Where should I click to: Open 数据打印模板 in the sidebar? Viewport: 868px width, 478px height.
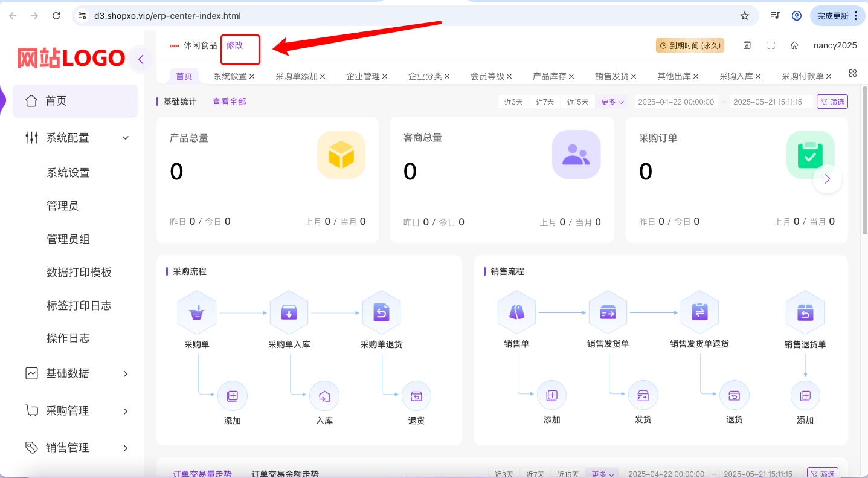pyautogui.click(x=79, y=273)
